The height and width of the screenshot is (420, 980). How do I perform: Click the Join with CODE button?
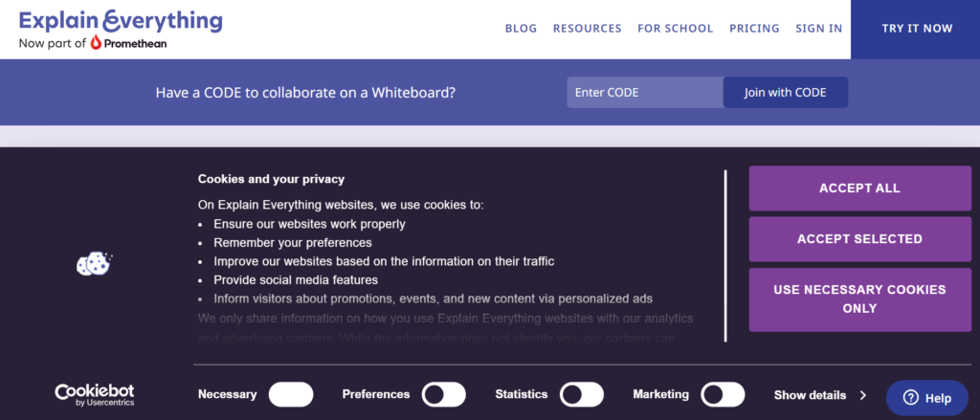[x=785, y=93]
